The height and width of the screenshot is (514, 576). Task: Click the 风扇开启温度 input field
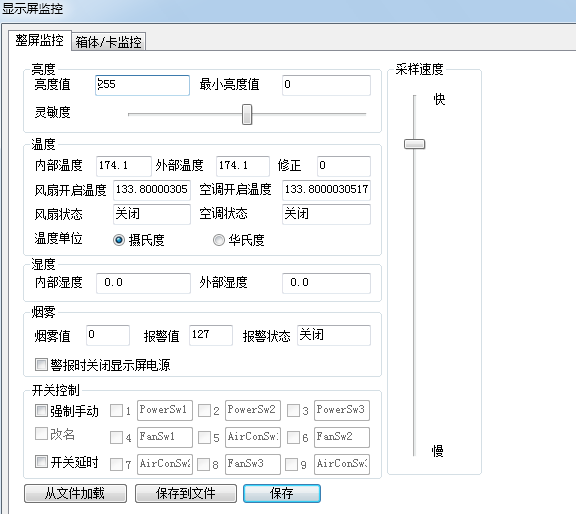point(152,190)
